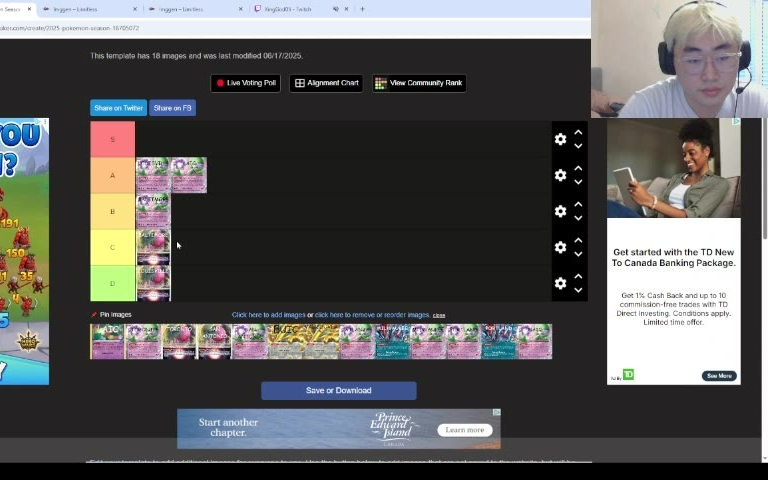
Task: Move the B tier row down with arrow
Action: [578, 218]
